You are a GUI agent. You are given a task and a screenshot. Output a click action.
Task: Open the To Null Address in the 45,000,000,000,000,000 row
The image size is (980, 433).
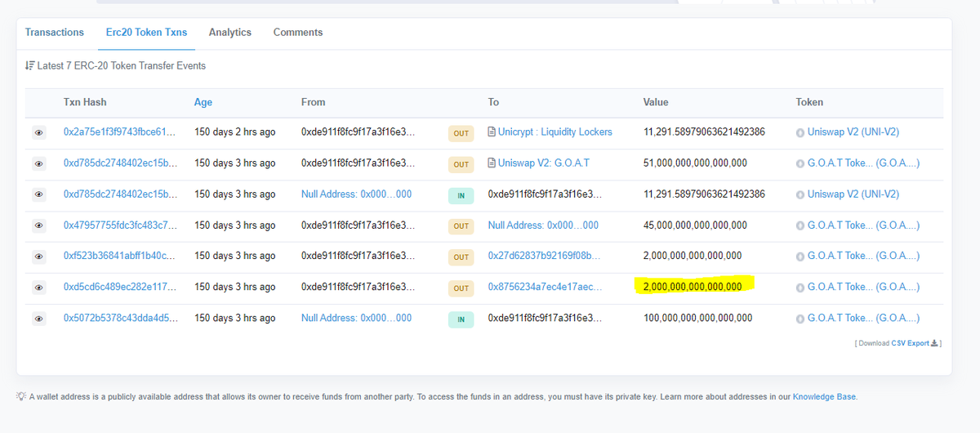click(543, 225)
